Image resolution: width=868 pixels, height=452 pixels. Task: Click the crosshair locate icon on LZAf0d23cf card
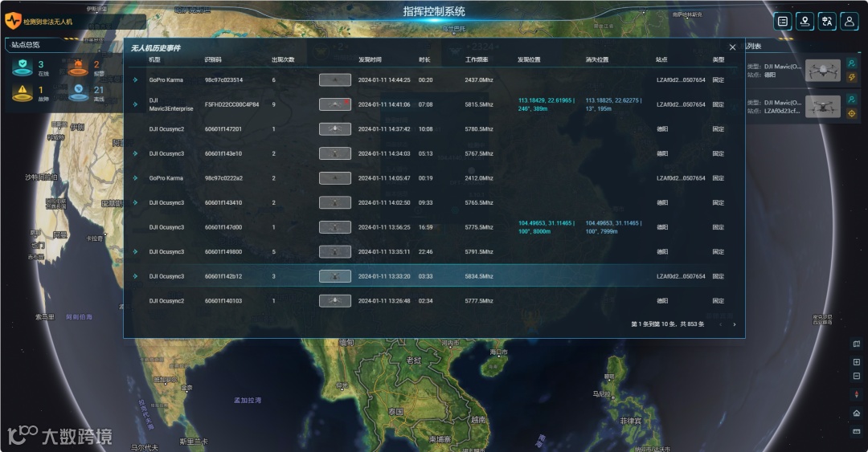[851, 113]
